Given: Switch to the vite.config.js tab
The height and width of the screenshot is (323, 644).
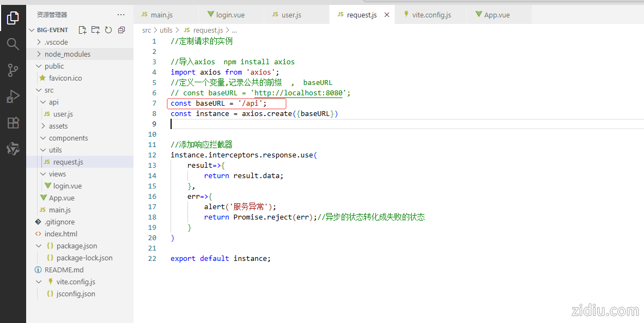Looking at the screenshot, I should pos(431,15).
